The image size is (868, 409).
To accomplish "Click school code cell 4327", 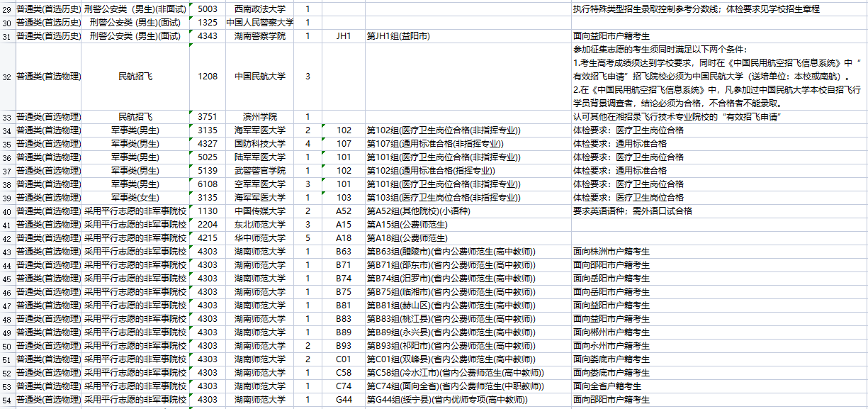I will (208, 144).
